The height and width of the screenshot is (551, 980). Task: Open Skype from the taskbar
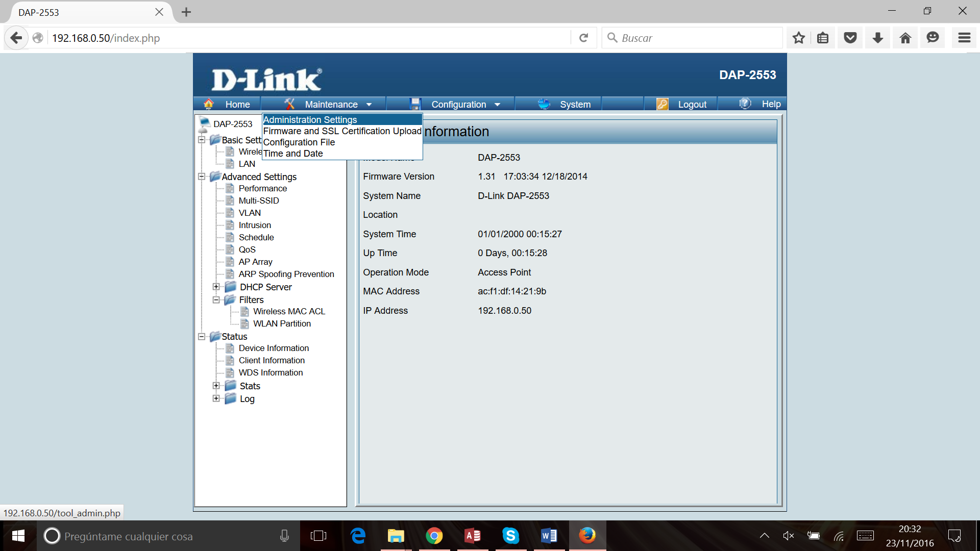[511, 536]
